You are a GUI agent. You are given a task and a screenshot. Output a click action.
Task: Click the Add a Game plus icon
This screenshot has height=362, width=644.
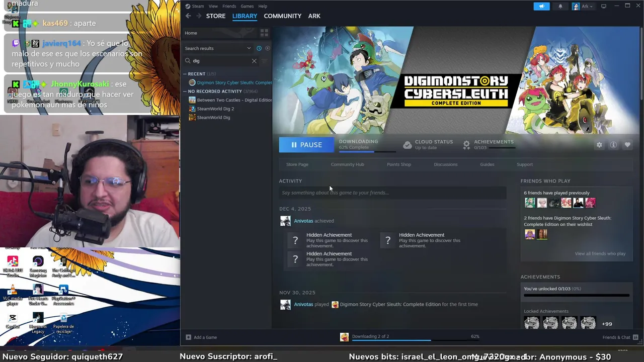pyautogui.click(x=188, y=337)
